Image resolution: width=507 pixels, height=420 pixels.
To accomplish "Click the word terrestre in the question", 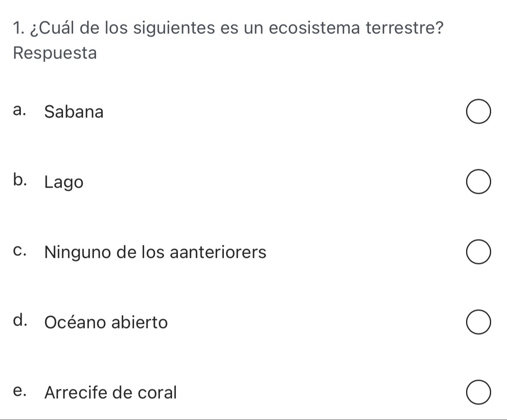I will [405, 30].
